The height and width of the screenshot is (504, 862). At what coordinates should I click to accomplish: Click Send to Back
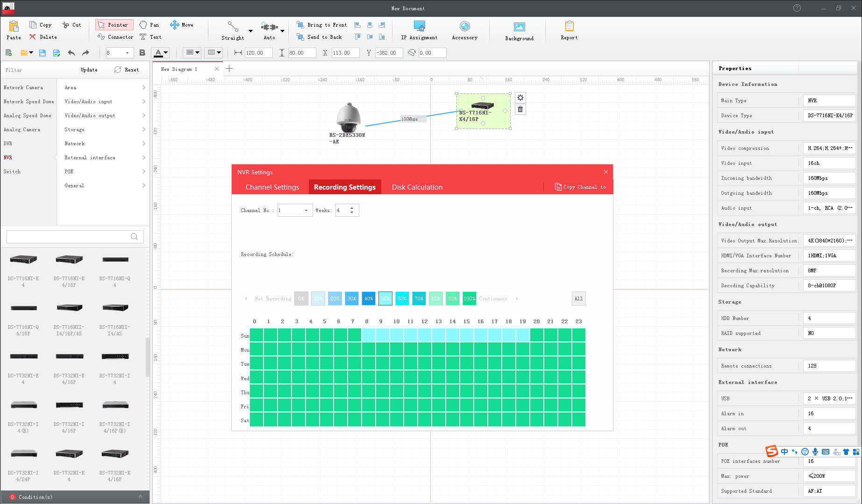tap(319, 37)
